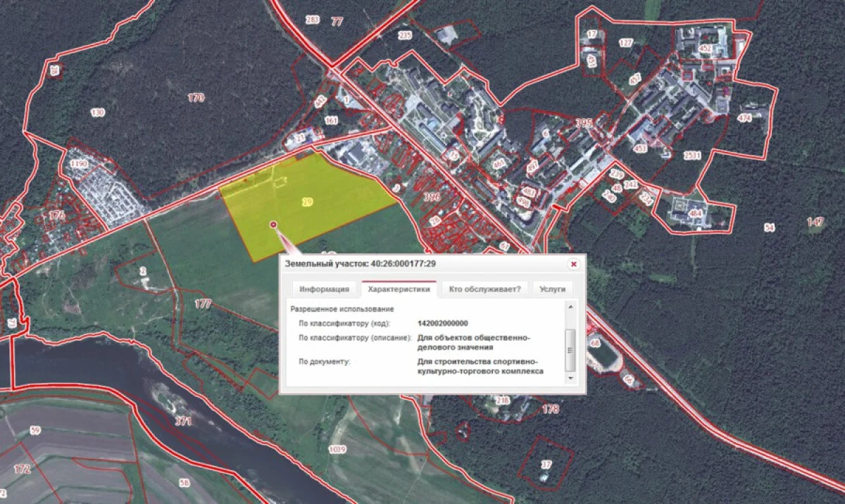Click parcel 1039 south of the popup
Image resolution: width=845 pixels, height=504 pixels.
pos(338,449)
